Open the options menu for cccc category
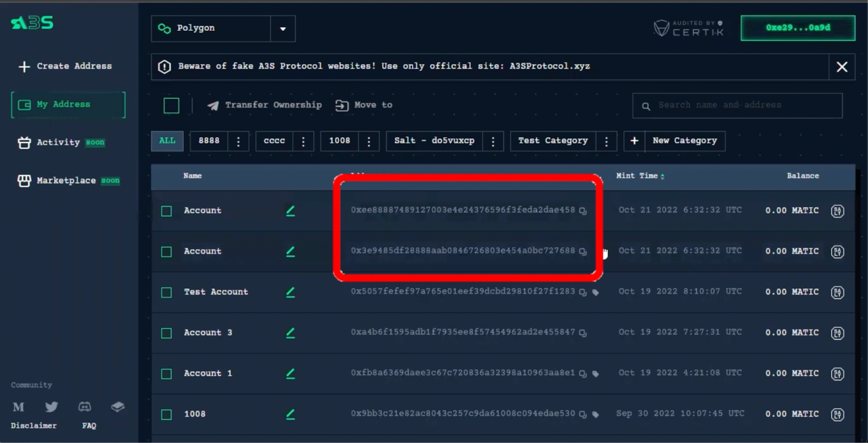Viewport: 868px width, 443px height. tap(303, 141)
